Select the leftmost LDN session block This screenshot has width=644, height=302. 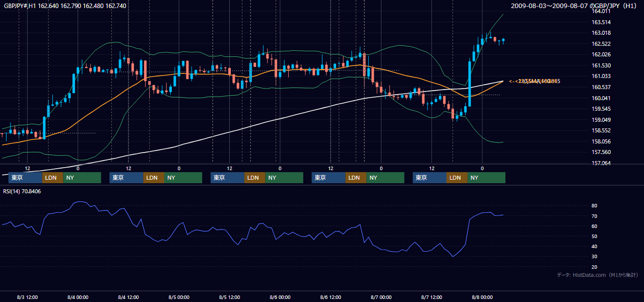52,178
